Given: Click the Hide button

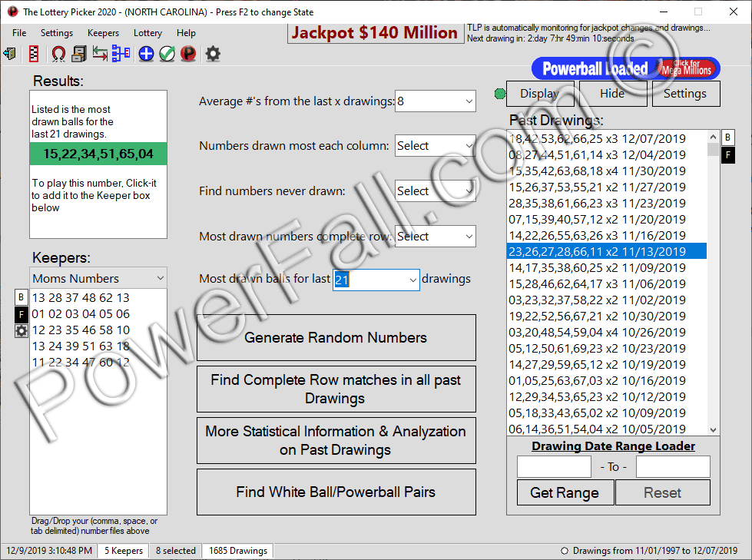Looking at the screenshot, I should coord(612,94).
